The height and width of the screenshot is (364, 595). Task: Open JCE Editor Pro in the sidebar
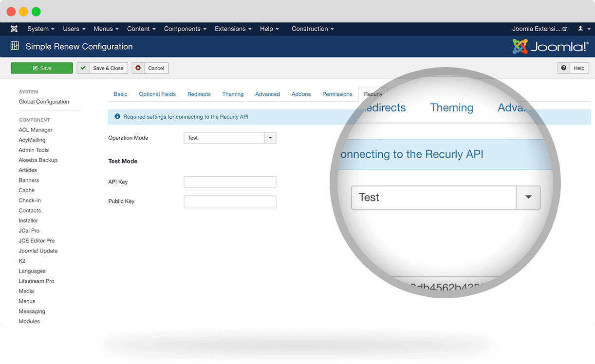click(x=37, y=241)
